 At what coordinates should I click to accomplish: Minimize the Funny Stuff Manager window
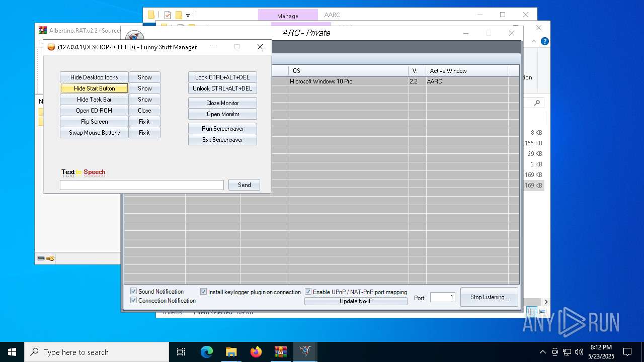point(214,47)
